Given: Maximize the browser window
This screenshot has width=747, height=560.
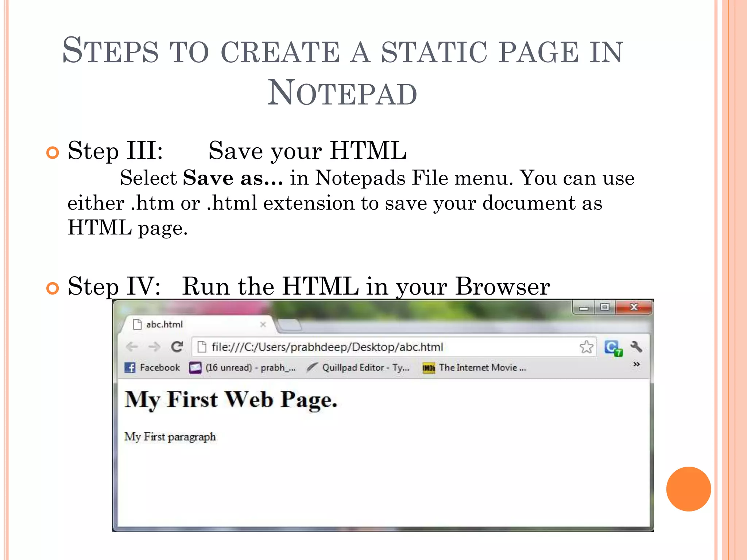Looking at the screenshot, I should click(605, 308).
